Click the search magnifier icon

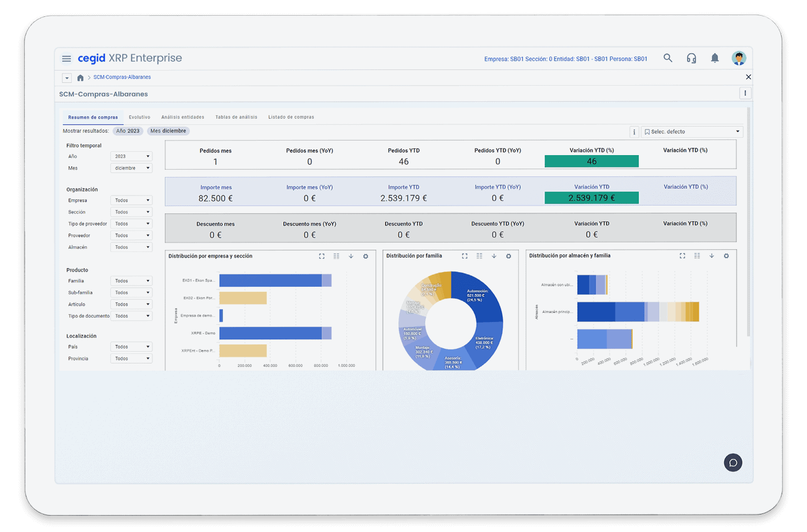667,58
